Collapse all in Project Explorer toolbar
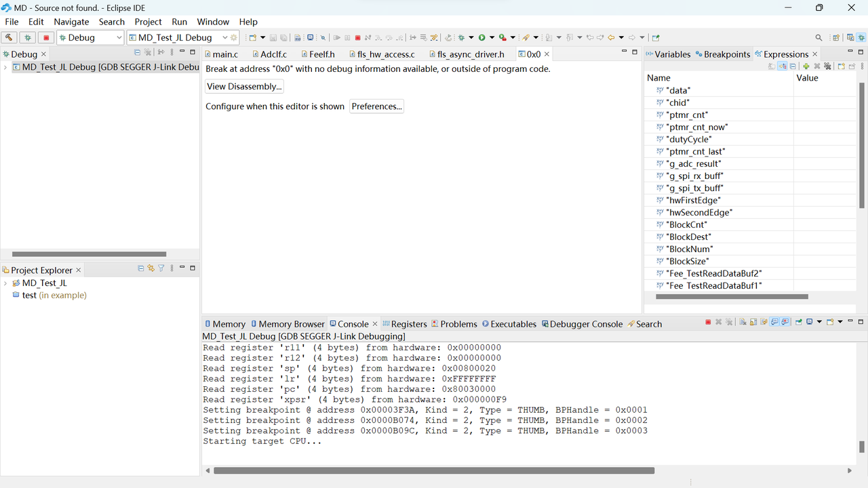This screenshot has width=868, height=488. [x=141, y=268]
